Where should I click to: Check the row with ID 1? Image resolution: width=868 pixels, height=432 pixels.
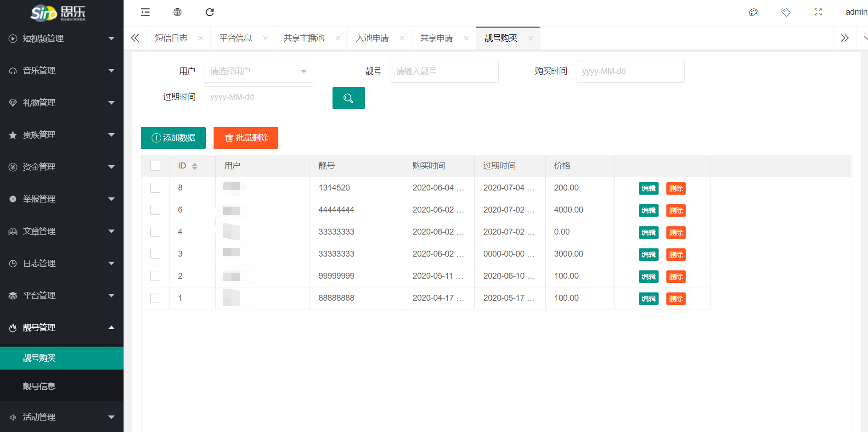[155, 298]
